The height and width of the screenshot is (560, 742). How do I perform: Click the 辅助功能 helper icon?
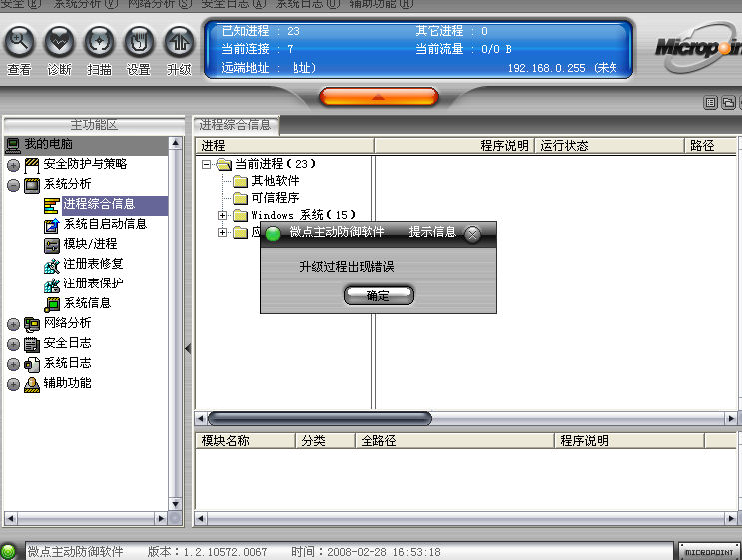click(32, 385)
